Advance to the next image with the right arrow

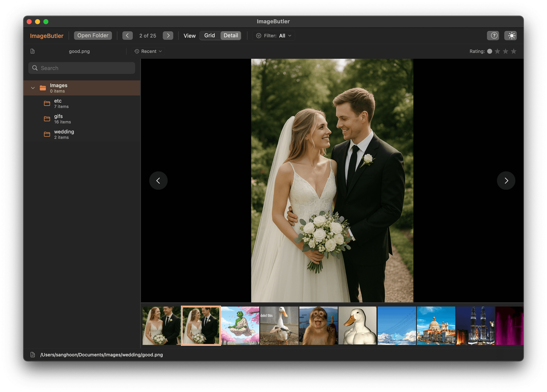[x=506, y=181]
